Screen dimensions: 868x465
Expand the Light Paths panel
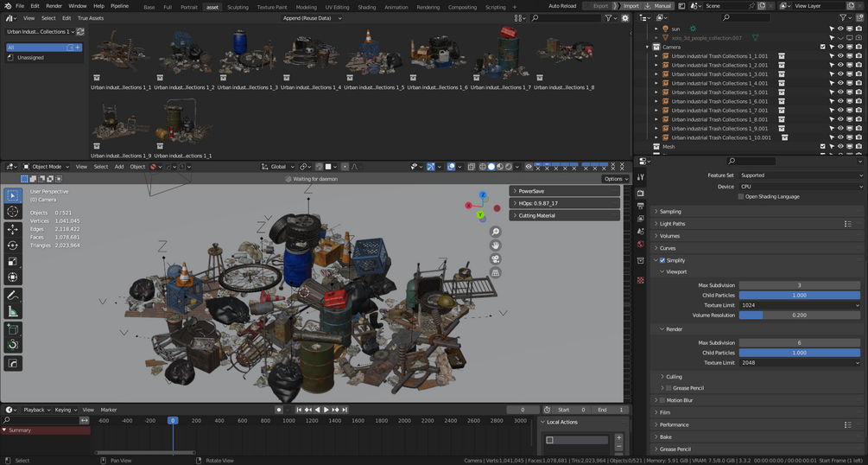pos(757,224)
